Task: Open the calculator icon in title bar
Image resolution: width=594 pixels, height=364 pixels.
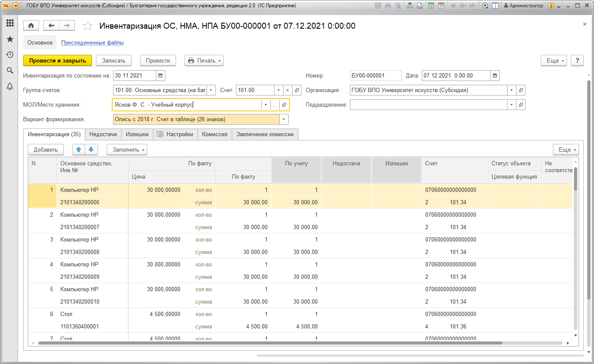Action: 431,6
